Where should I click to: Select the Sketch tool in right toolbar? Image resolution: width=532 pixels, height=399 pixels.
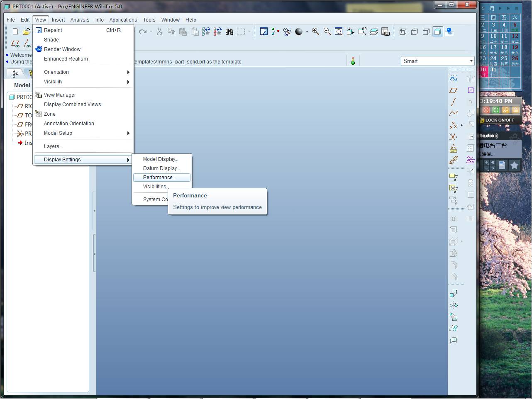pyautogui.click(x=453, y=78)
